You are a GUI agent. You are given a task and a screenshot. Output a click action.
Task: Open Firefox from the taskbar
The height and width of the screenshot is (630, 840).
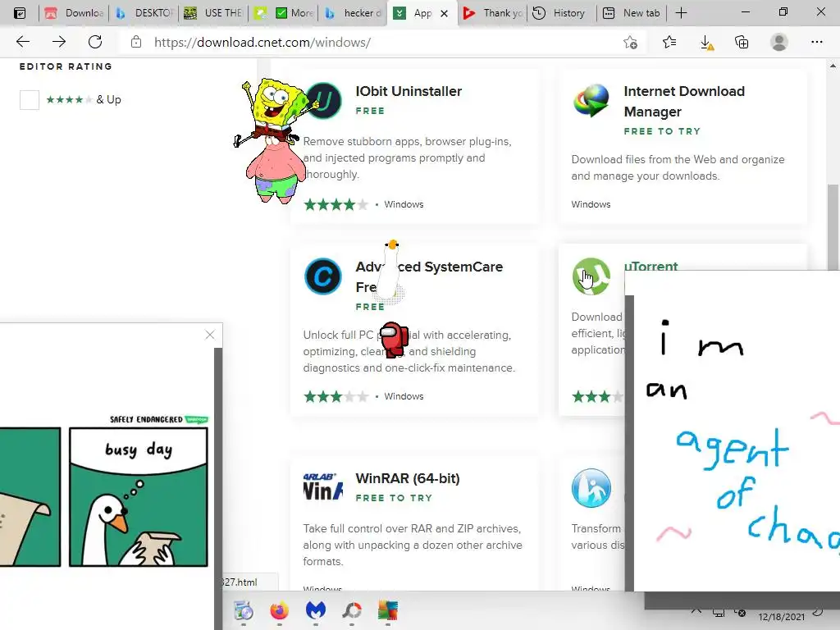pos(279,610)
